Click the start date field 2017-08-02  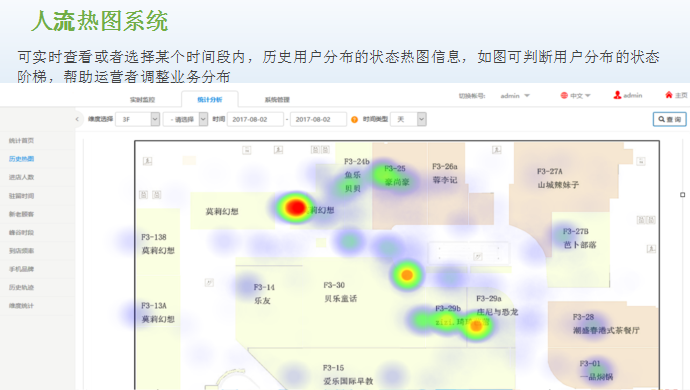[x=255, y=119]
